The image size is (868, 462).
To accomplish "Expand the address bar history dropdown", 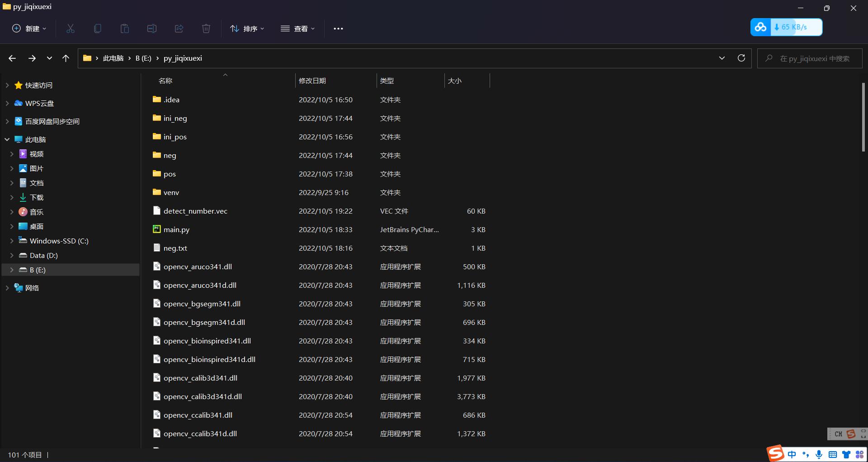I will click(722, 58).
